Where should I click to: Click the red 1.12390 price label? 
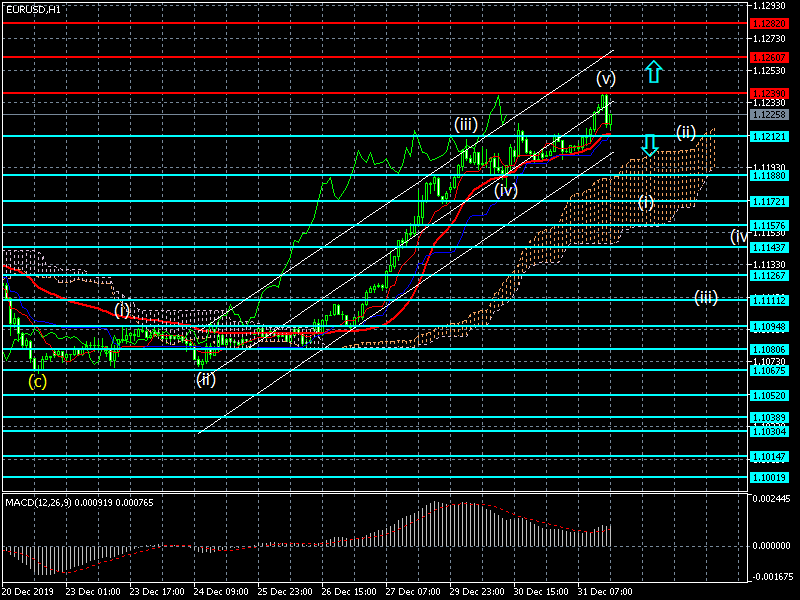click(x=770, y=93)
